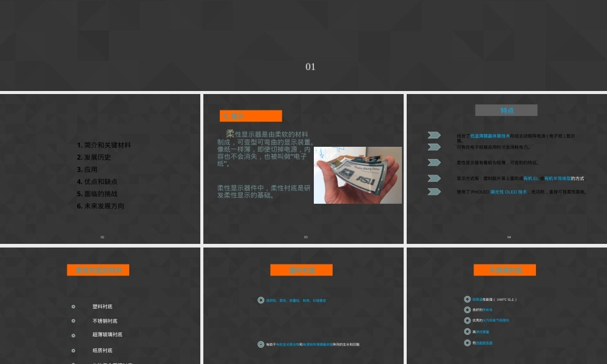This screenshot has width=607, height=364.
Task: Click '1. 简介和关键材料' contents line
Action: (104, 145)
